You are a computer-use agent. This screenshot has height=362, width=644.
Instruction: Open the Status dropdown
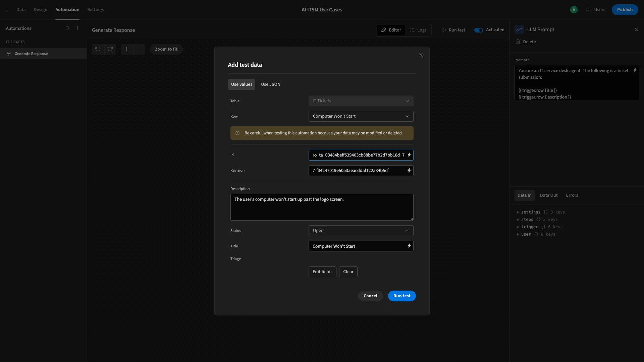[361, 231]
